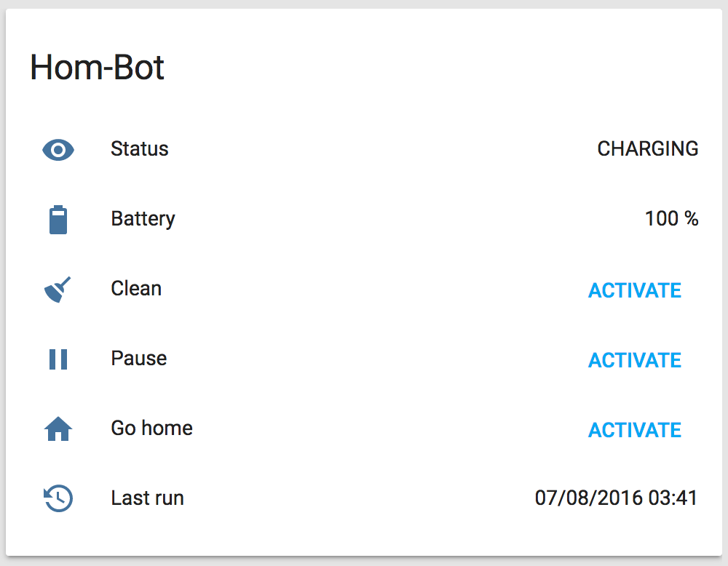Image resolution: width=728 pixels, height=566 pixels.
Task: Open the Status entity label
Action: 139,149
